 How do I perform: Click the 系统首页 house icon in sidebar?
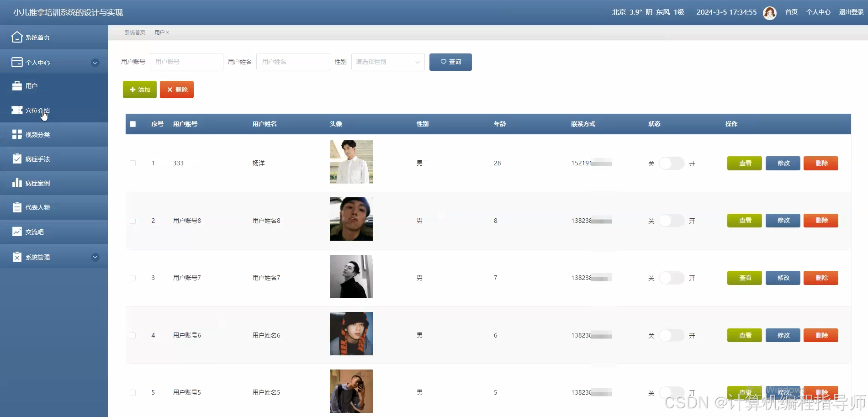17,37
